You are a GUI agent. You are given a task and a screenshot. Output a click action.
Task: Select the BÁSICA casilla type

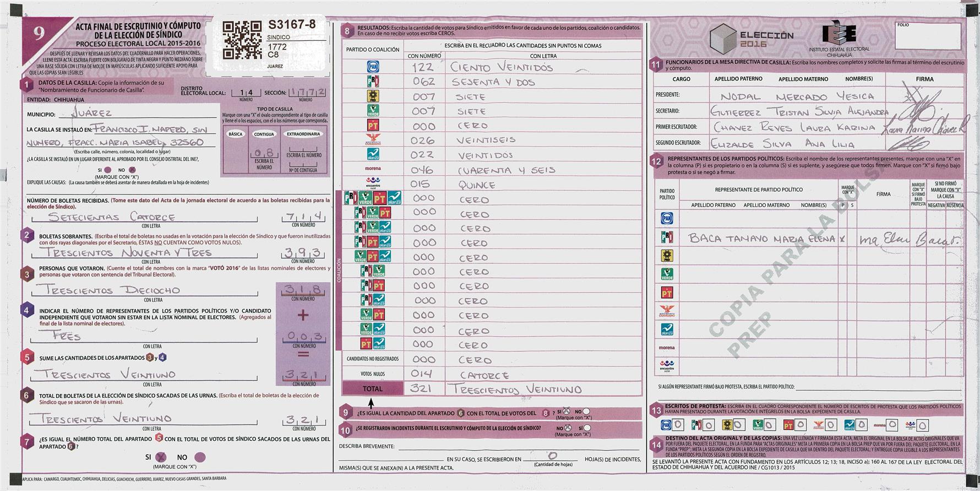click(x=235, y=134)
